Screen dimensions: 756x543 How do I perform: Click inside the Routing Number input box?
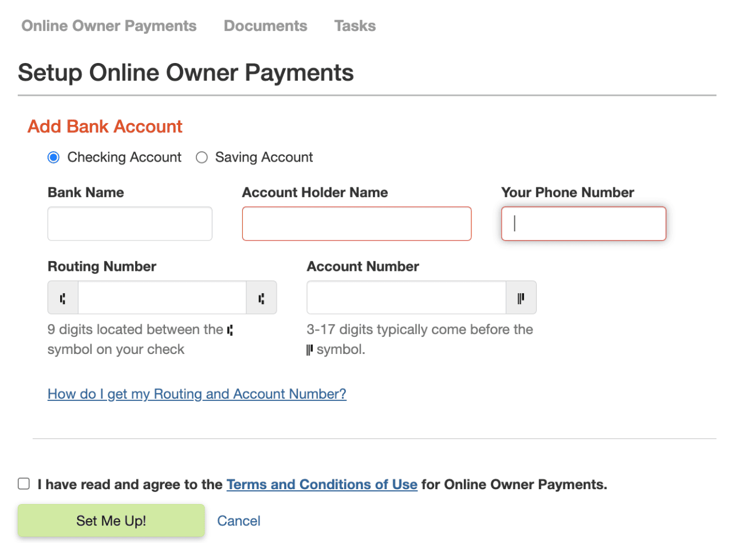[x=162, y=298]
